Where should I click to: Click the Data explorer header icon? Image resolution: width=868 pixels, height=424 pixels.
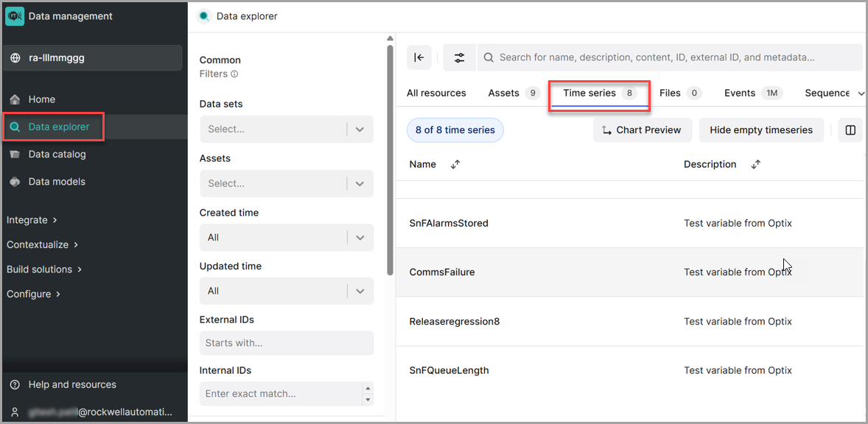point(204,17)
